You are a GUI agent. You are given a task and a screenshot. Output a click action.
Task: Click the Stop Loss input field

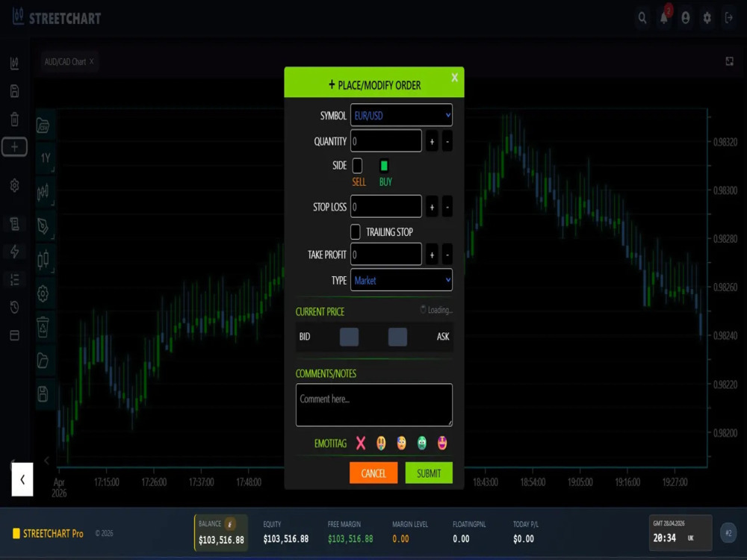[386, 207]
